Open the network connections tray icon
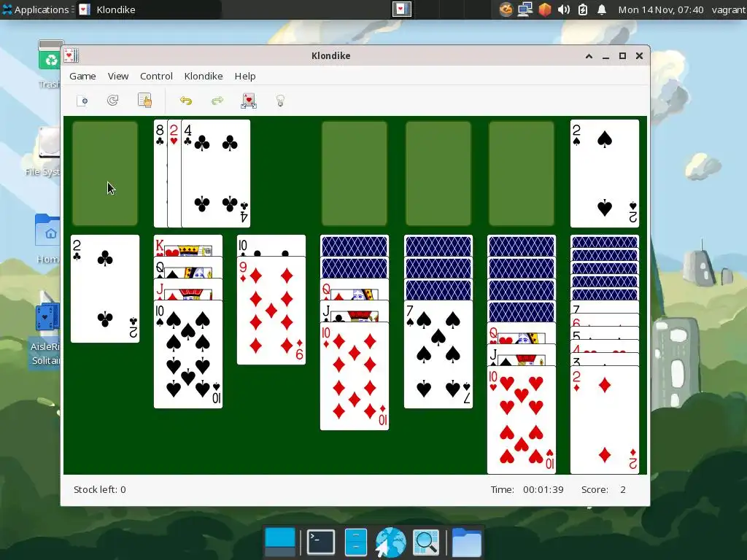This screenshot has width=747, height=560. click(x=525, y=9)
